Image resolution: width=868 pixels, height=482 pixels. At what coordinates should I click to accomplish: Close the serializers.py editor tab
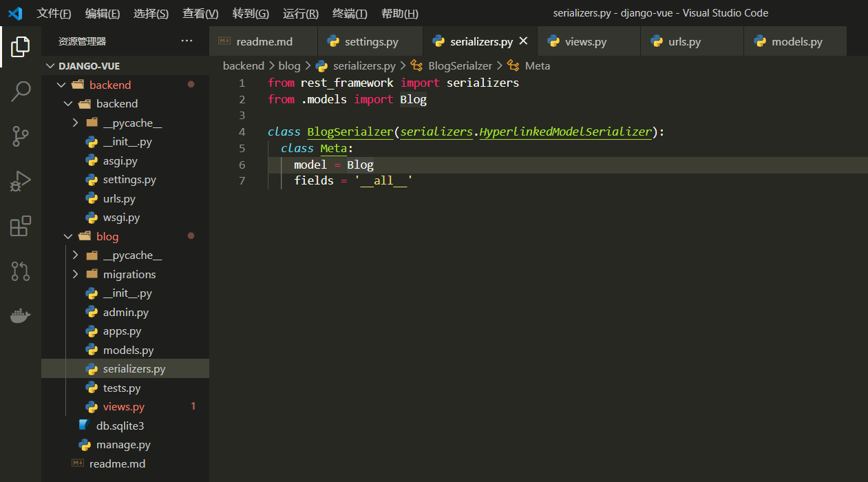pos(523,41)
